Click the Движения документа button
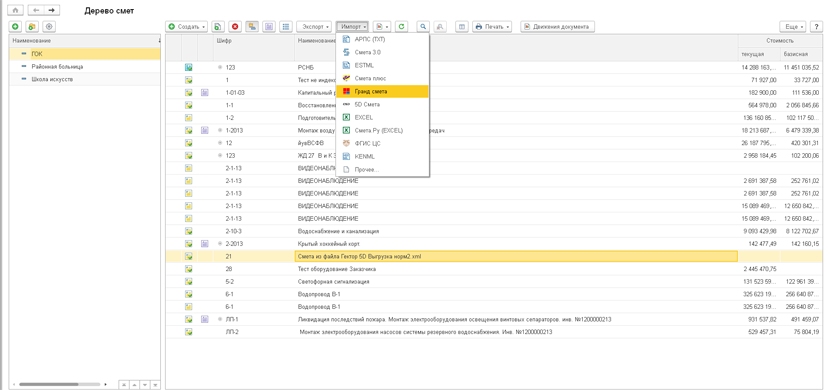This screenshot has height=390, width=830. (558, 26)
